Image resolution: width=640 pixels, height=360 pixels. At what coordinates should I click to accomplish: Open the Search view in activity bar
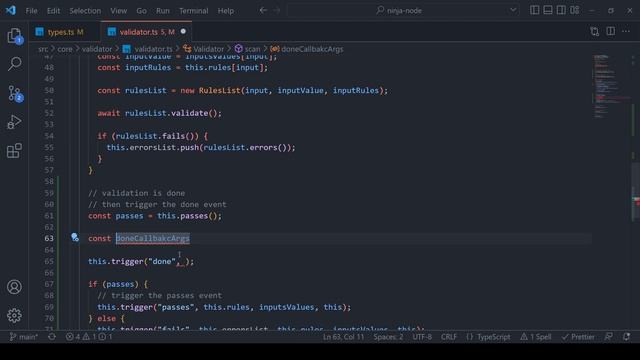point(15,64)
